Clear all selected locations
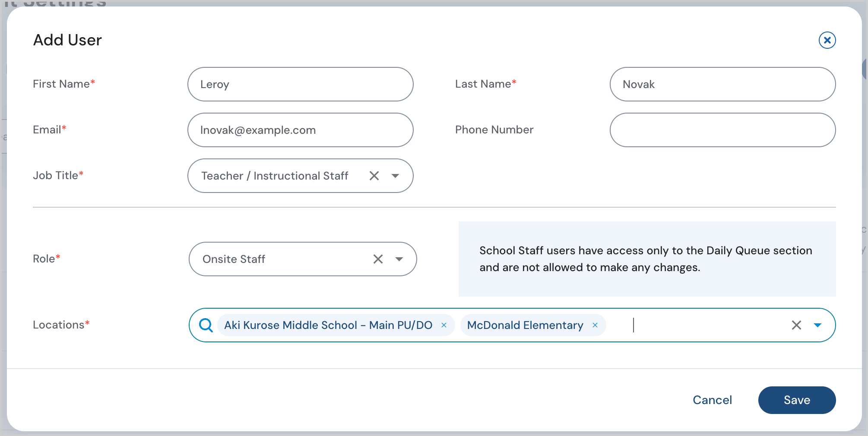Image resolution: width=868 pixels, height=436 pixels. tap(796, 325)
